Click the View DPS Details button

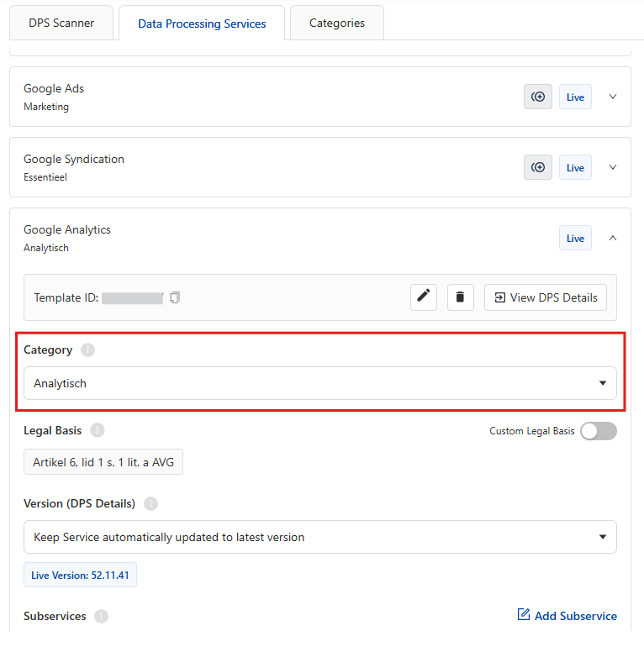545,297
